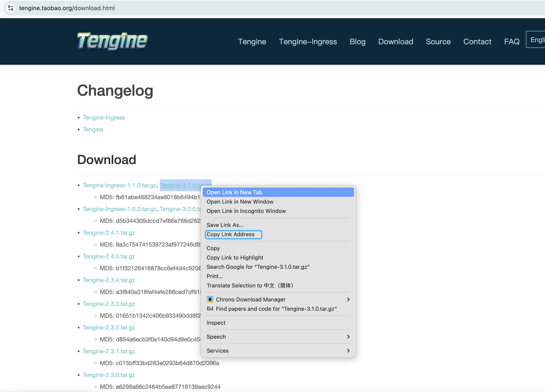The height and width of the screenshot is (392, 545).
Task: Expand the Speech submenu arrow
Action: click(x=348, y=337)
